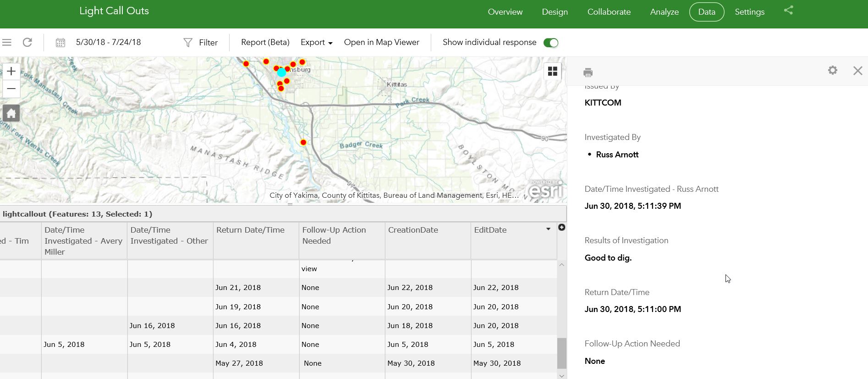Screen dimensions: 868x379
Task: Open the date range calendar icon
Action: pyautogui.click(x=60, y=43)
